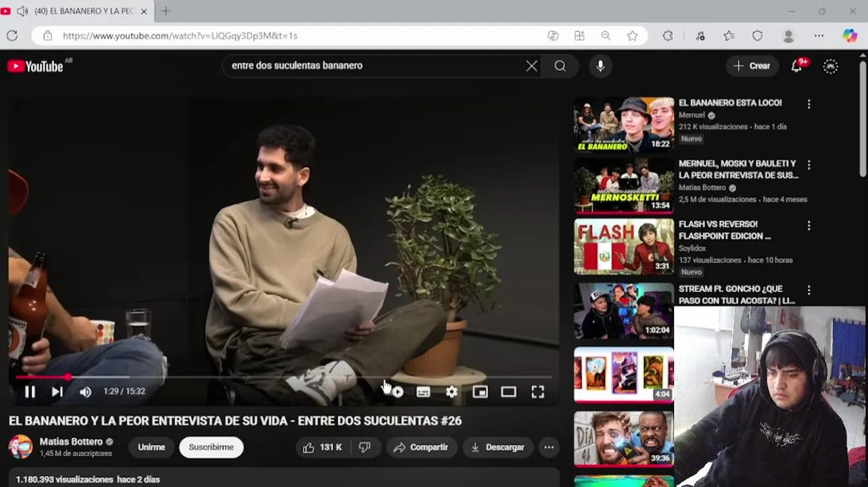This screenshot has height=487, width=868.
Task: Toggle subtitles in the player
Action: click(423, 392)
